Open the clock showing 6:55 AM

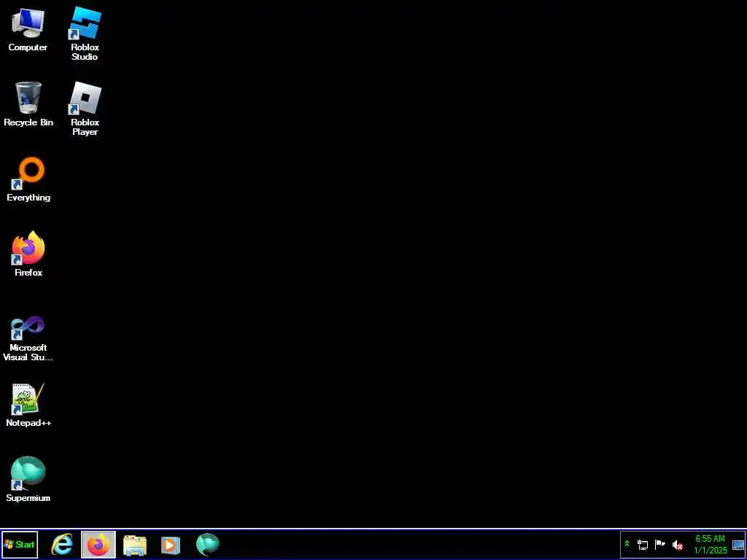[711, 545]
